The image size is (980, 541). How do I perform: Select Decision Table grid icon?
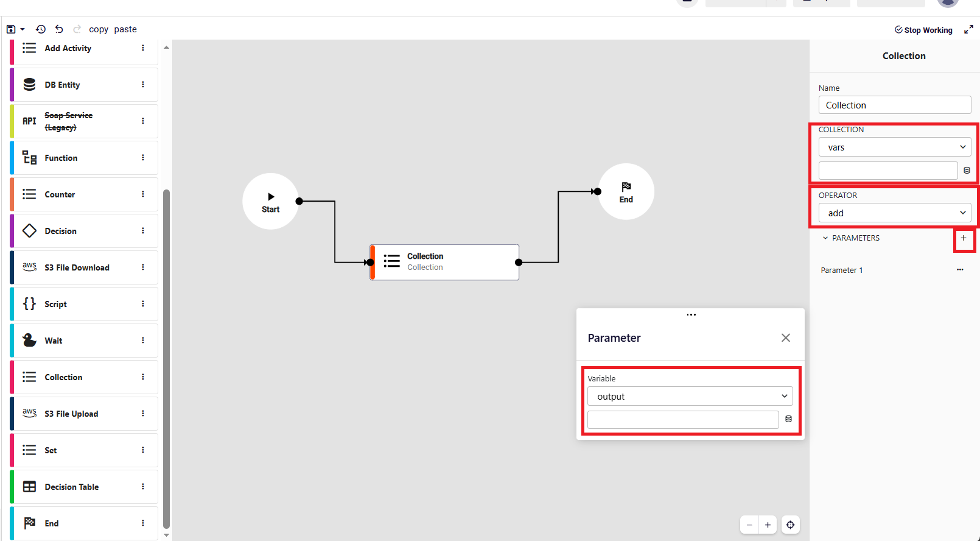pyautogui.click(x=29, y=487)
